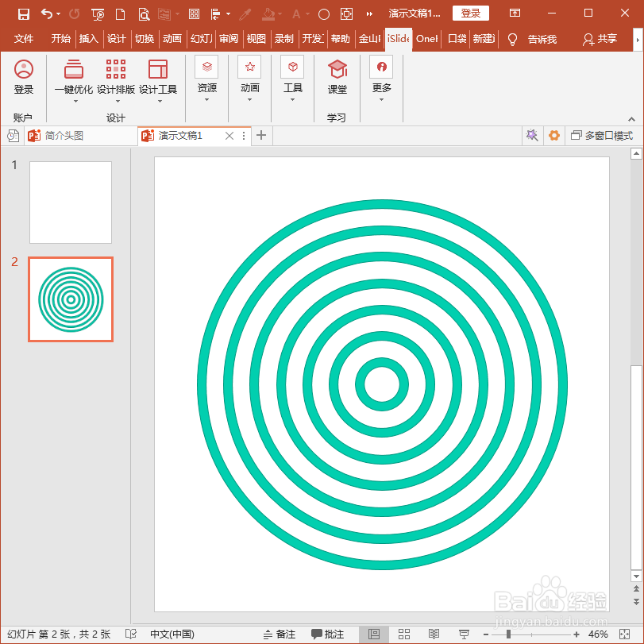
Task: Click the purple magic wand icon
Action: click(532, 135)
